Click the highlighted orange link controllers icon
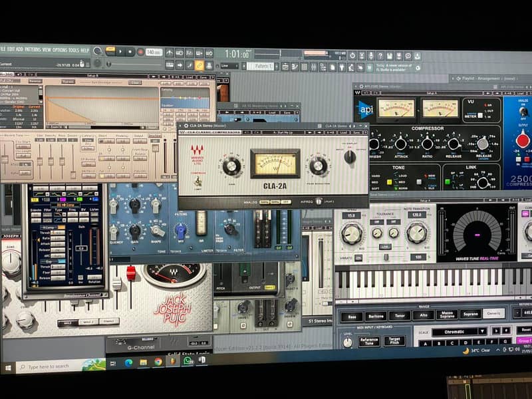532x399 pixels. 199,65
